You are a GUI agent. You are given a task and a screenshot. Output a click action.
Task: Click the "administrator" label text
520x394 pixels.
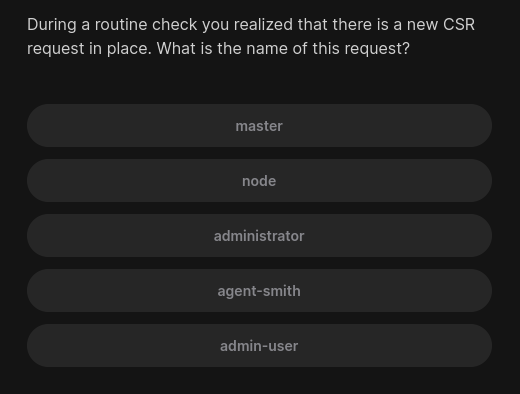tap(259, 236)
